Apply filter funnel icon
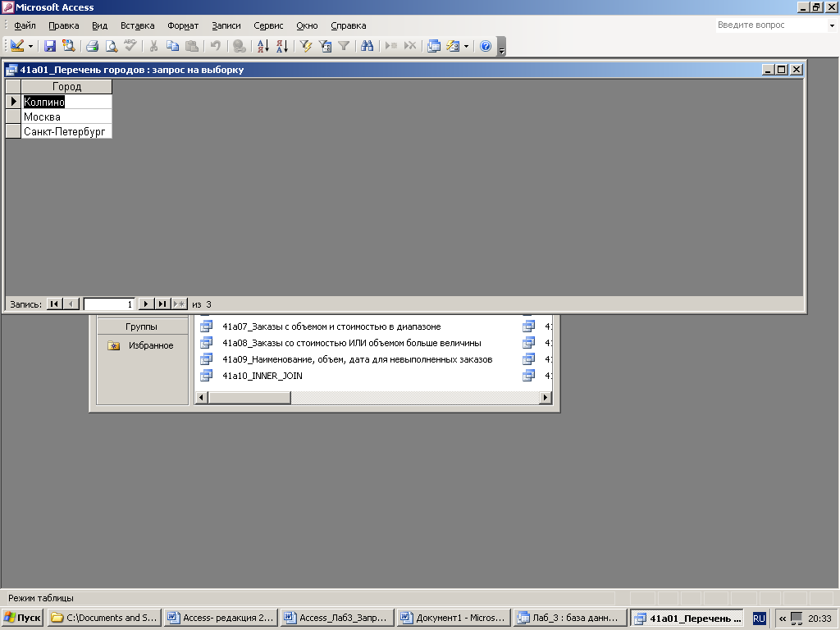 (344, 46)
